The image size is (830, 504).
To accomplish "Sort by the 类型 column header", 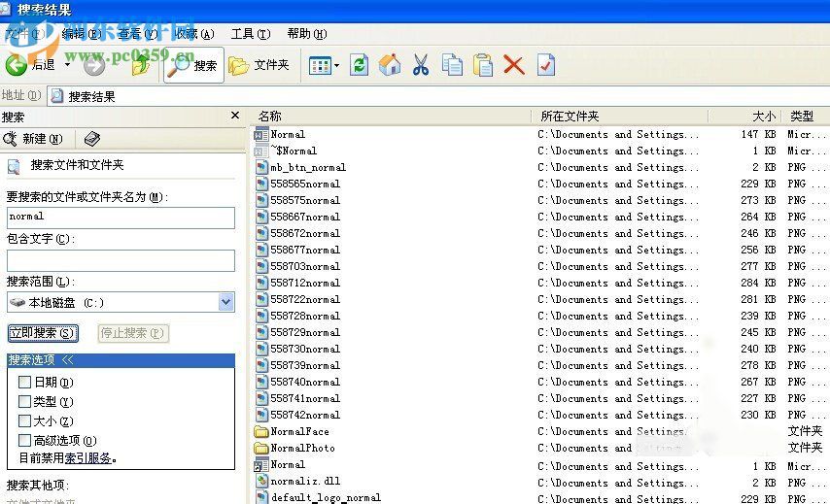I will pos(806,116).
